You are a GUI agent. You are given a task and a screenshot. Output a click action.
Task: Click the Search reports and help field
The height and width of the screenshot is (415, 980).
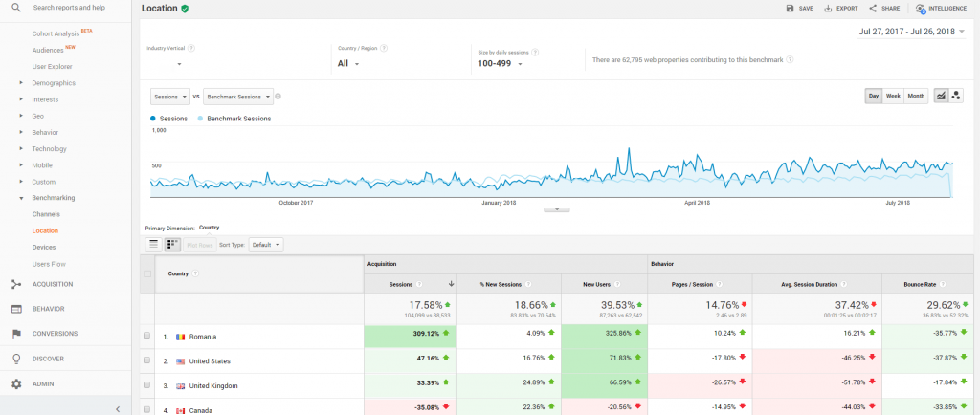click(x=67, y=8)
